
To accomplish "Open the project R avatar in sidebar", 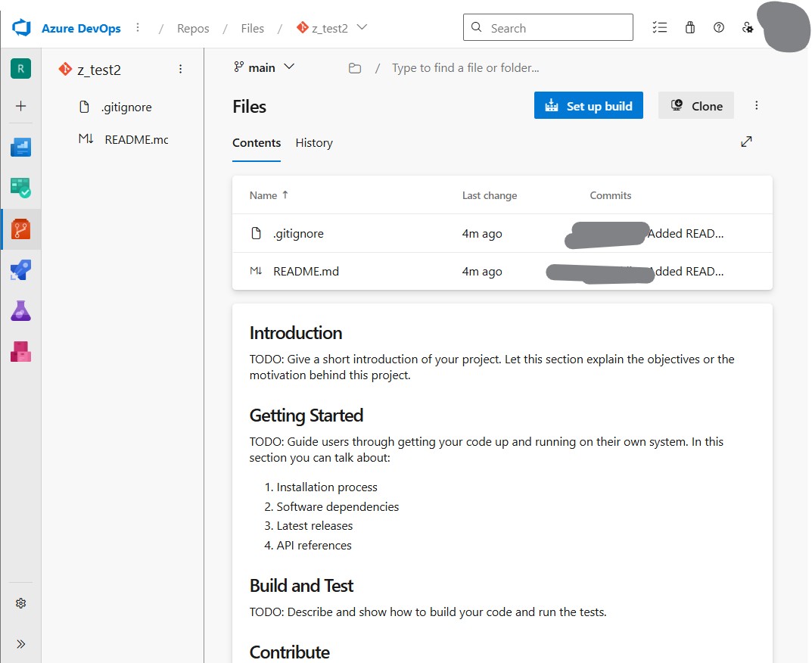I will pos(20,68).
